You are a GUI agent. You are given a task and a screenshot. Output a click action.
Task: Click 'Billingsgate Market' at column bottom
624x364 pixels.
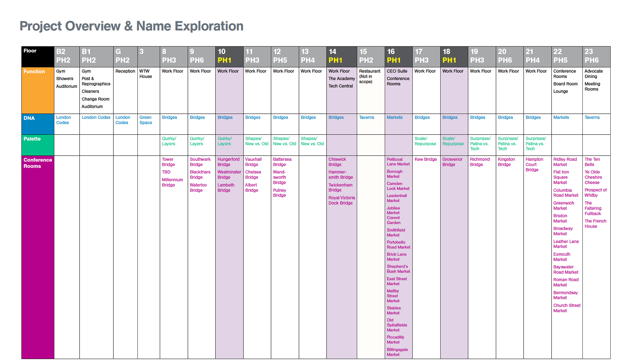(x=397, y=352)
